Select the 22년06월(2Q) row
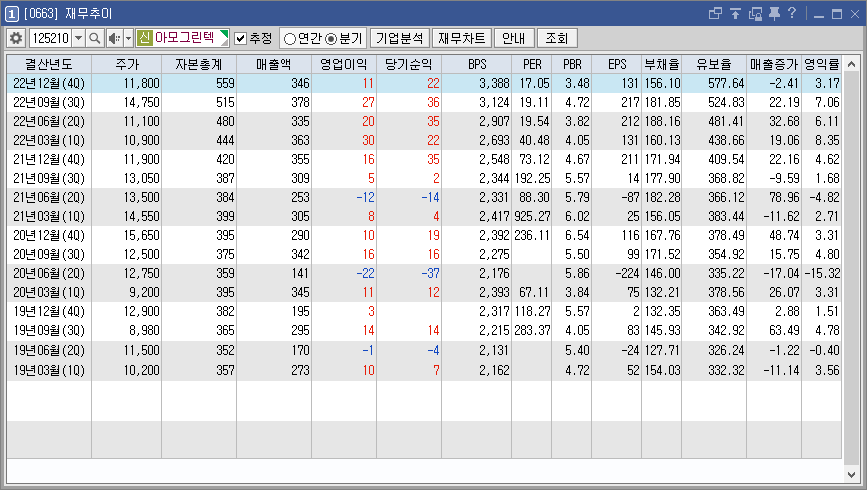 pyautogui.click(x=424, y=121)
